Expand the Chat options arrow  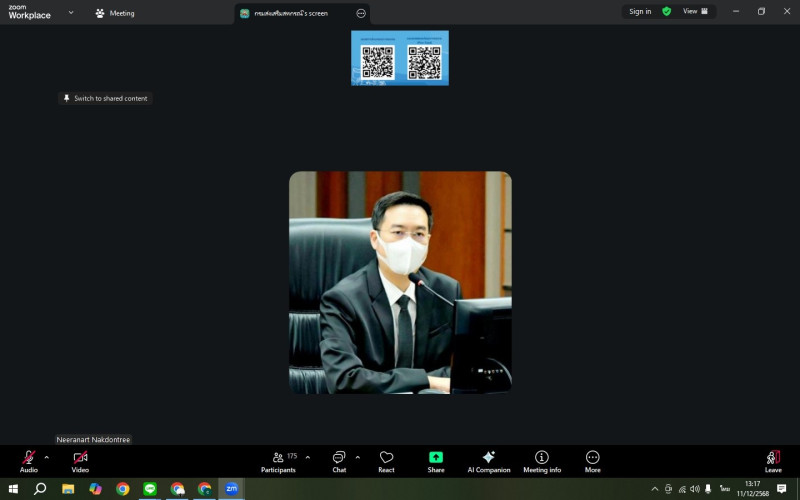357,457
